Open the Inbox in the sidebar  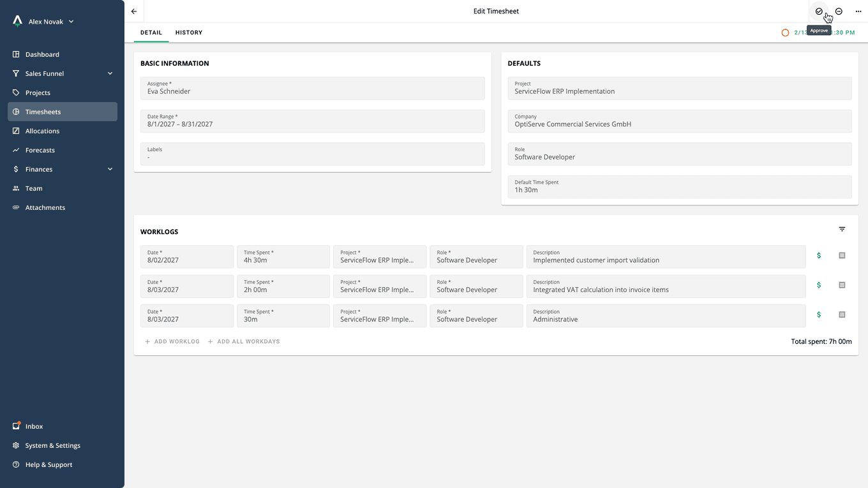point(63,426)
